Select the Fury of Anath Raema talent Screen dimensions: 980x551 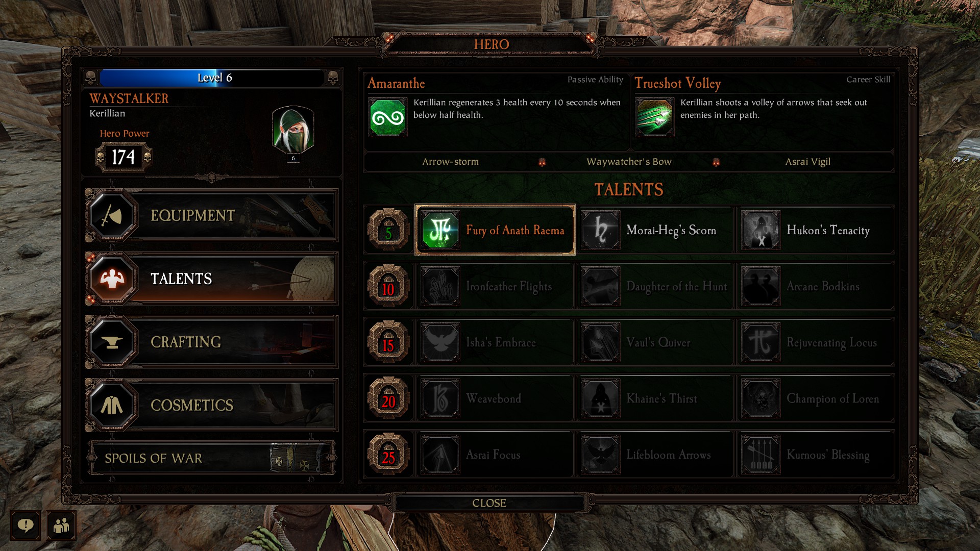[x=495, y=230]
